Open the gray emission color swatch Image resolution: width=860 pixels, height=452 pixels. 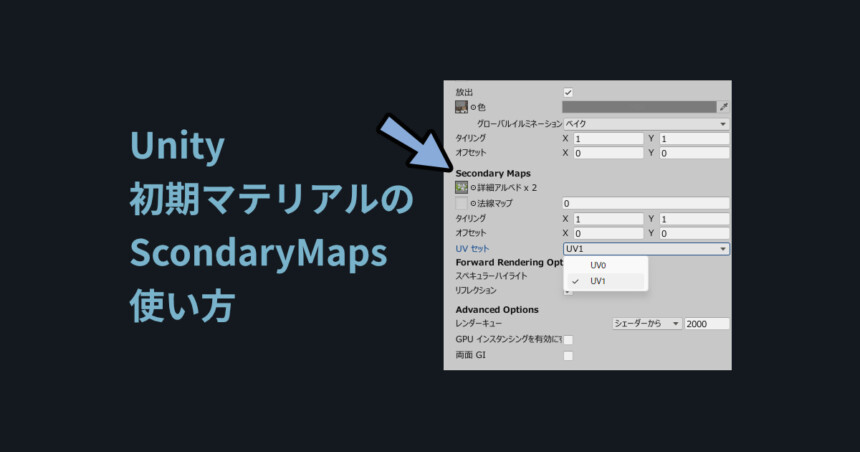pyautogui.click(x=639, y=107)
